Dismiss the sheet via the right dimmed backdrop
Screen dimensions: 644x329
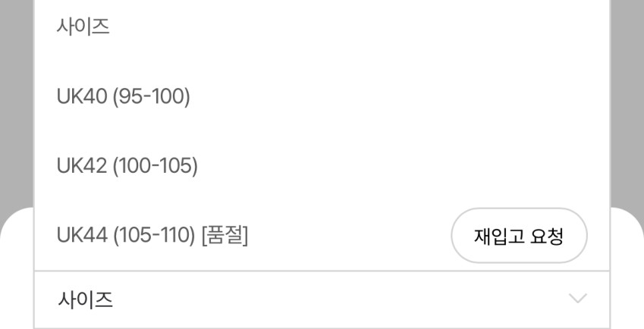tap(627, 107)
